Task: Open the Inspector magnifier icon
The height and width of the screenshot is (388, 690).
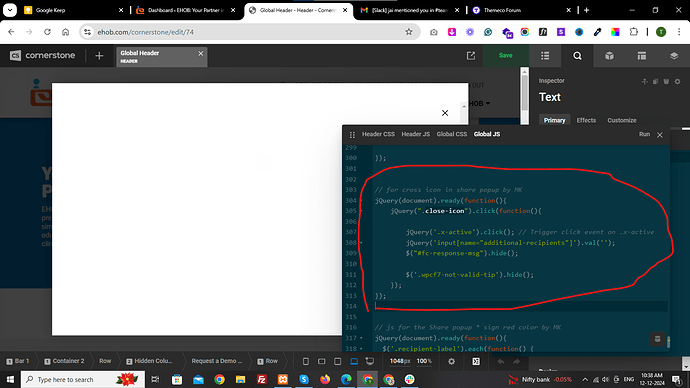Action: (577, 55)
